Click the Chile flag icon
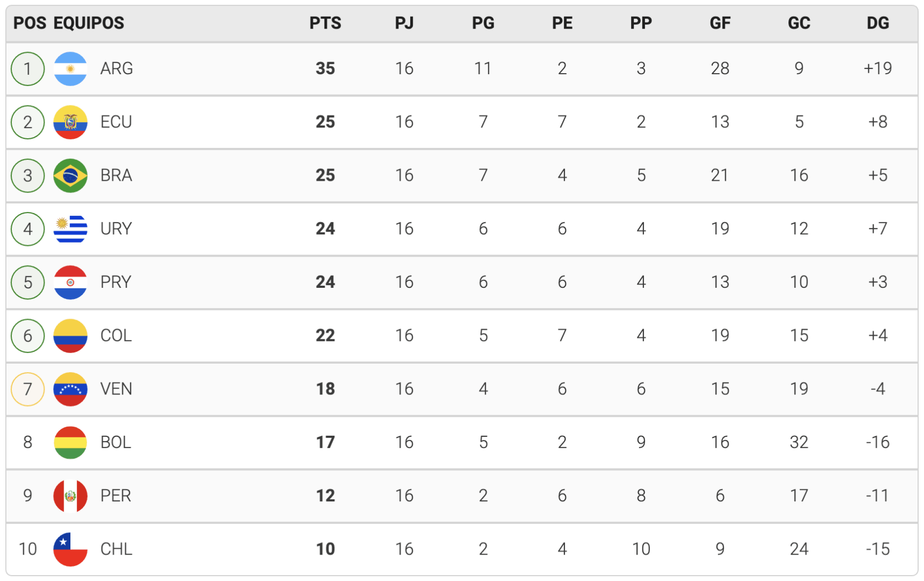924x581 pixels. [70, 549]
